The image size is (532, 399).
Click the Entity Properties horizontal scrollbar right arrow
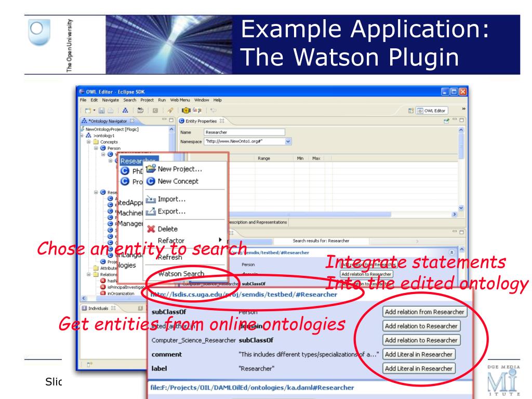tap(455, 215)
